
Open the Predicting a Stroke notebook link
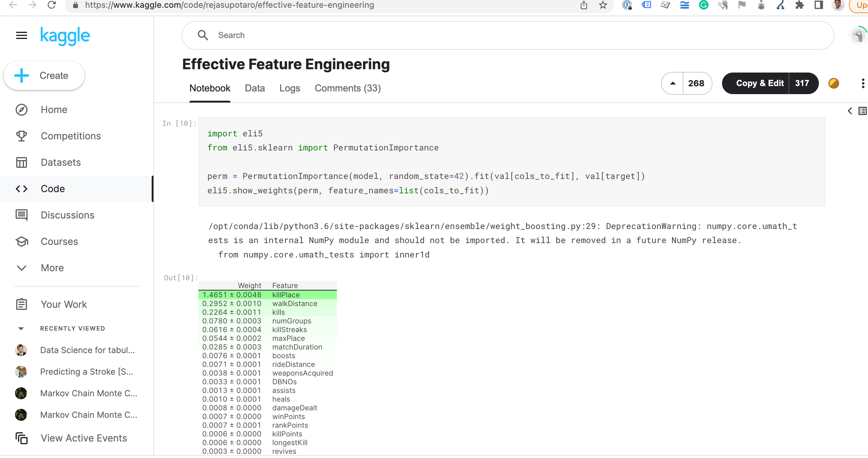point(86,372)
